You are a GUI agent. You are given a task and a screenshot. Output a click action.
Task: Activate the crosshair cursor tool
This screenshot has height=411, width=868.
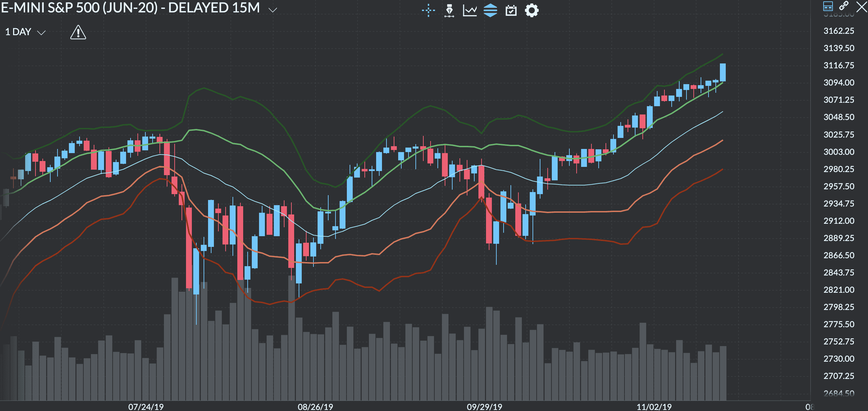pyautogui.click(x=428, y=10)
